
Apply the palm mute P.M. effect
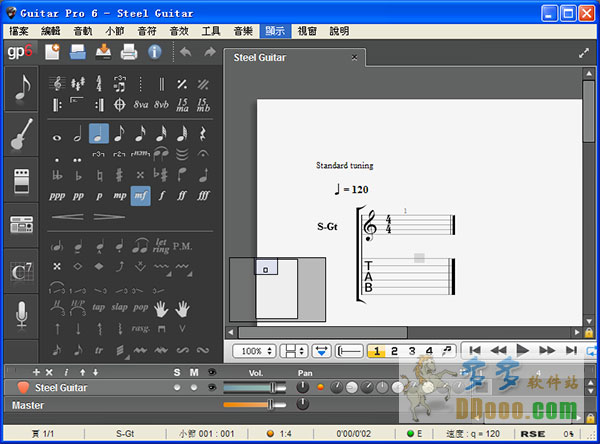click(x=182, y=246)
